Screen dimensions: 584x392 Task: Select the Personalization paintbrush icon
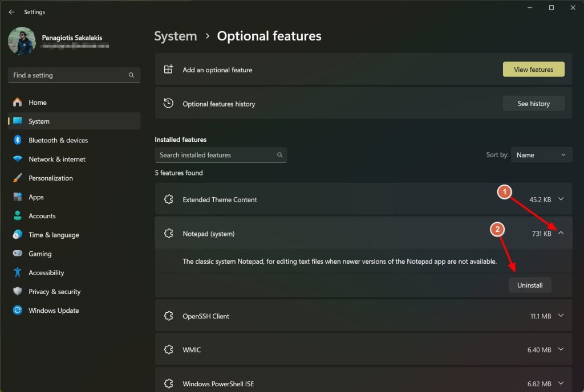tap(17, 178)
